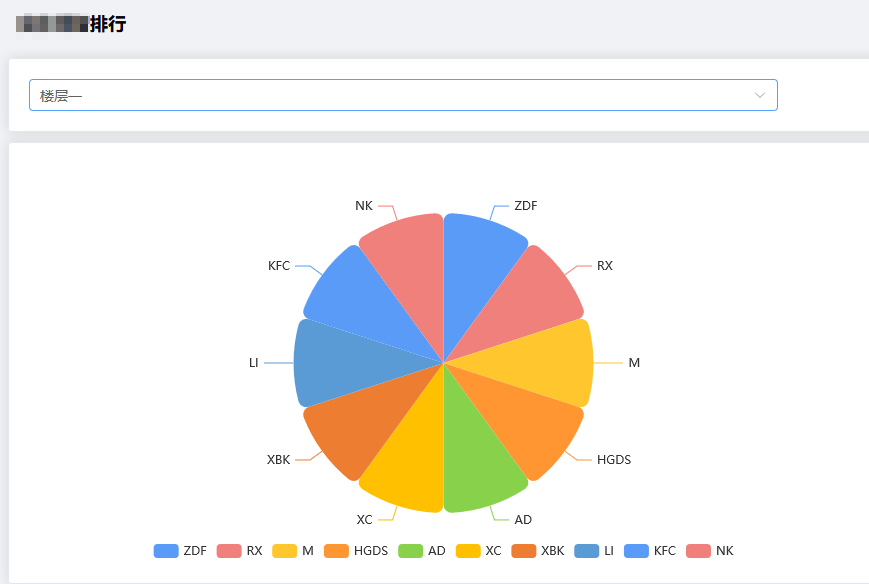869x584 pixels.
Task: Click the KFC legend marker icon
Action: point(636,551)
